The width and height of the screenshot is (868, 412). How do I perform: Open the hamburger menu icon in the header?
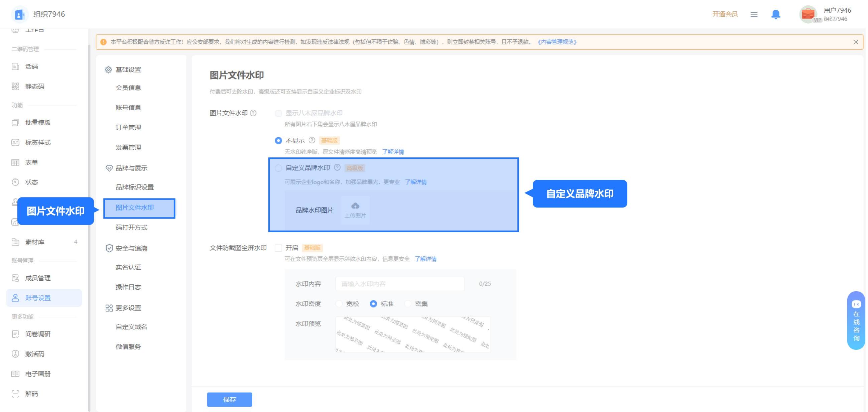click(x=754, y=14)
